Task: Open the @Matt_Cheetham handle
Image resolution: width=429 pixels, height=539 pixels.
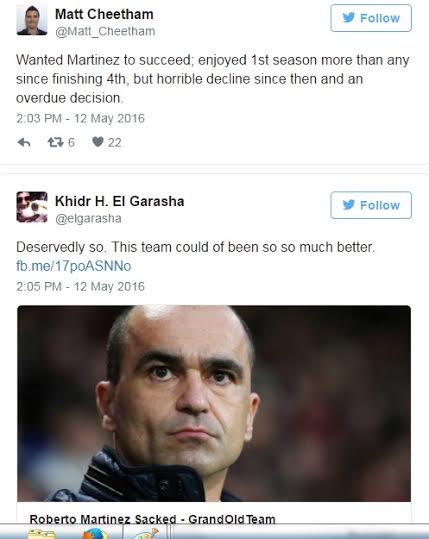Action: [x=105, y=31]
